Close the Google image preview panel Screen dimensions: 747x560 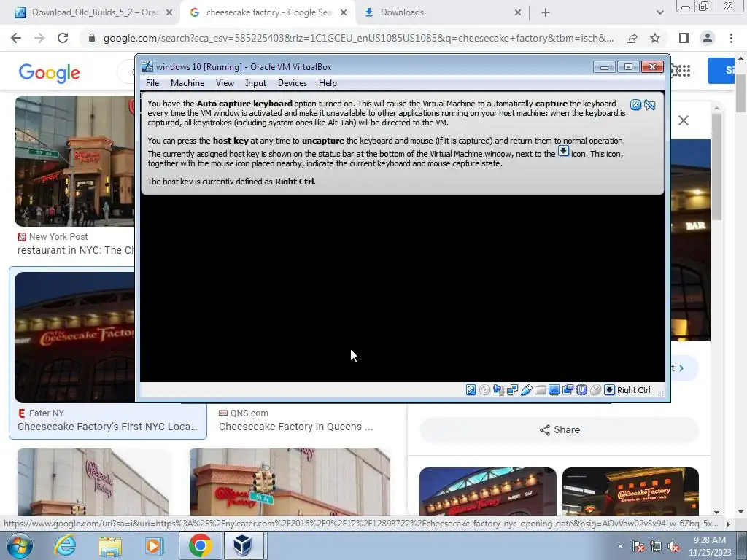(683, 120)
